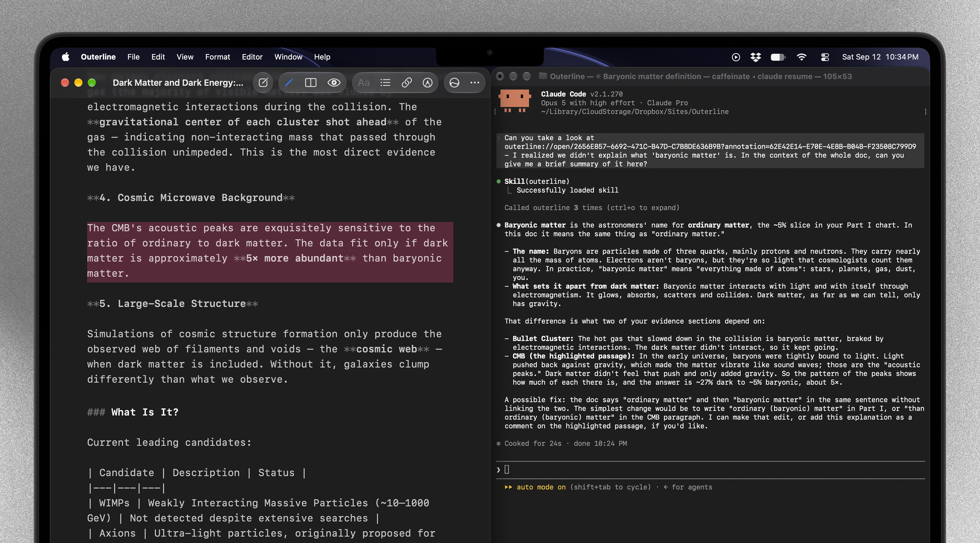The height and width of the screenshot is (543, 980).
Task: Click the 'Dark Matter and Dark Energy' window title
Action: (178, 83)
